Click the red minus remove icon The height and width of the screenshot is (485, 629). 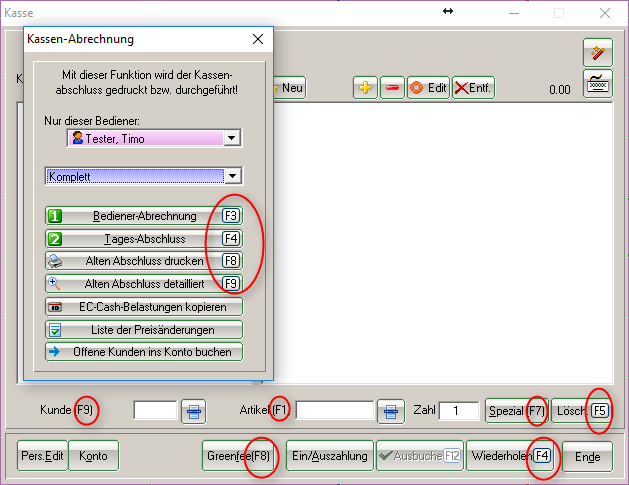click(x=392, y=88)
